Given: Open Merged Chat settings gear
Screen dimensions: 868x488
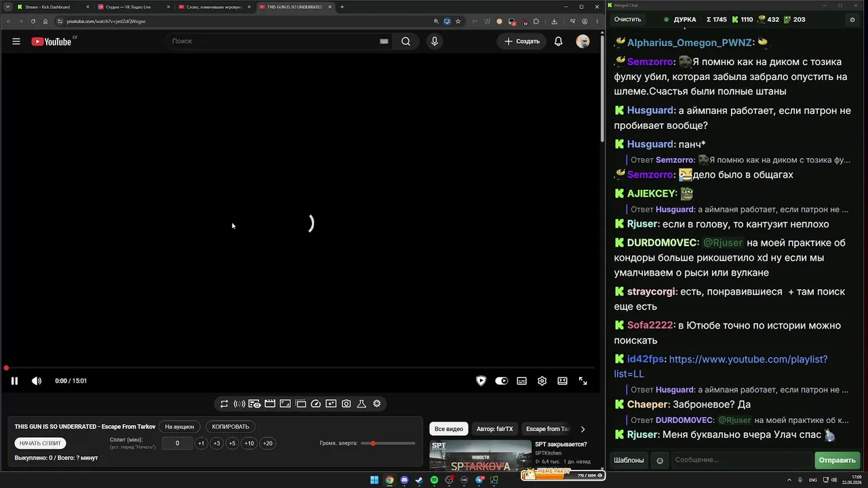Looking at the screenshot, I should coord(852,20).
